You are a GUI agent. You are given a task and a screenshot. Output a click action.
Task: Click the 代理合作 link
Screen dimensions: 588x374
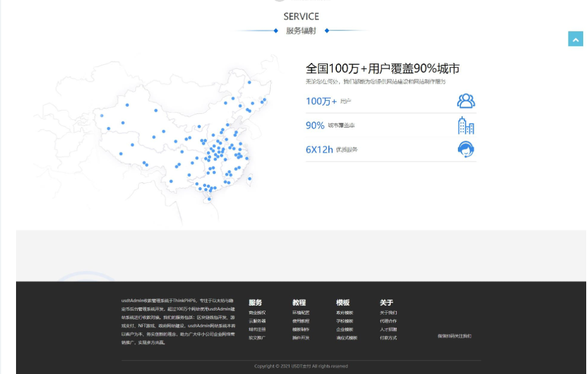[388, 321]
